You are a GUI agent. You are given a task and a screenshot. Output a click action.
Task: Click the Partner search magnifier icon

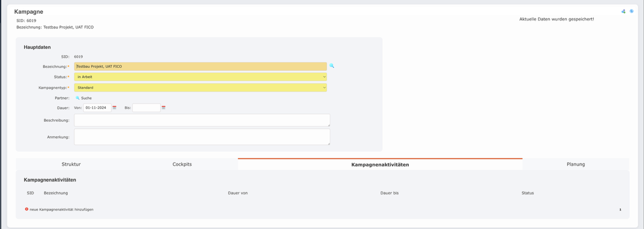(x=78, y=98)
